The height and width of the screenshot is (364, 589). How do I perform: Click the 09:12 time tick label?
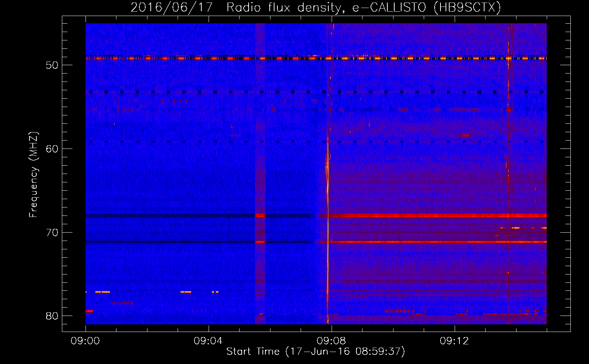[x=454, y=341]
